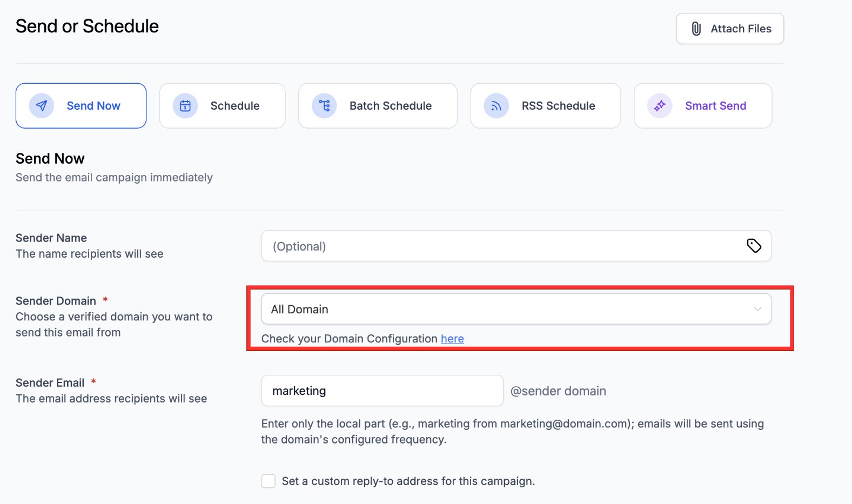This screenshot has width=852, height=504.
Task: Choose the RSS Schedule option
Action: click(558, 106)
